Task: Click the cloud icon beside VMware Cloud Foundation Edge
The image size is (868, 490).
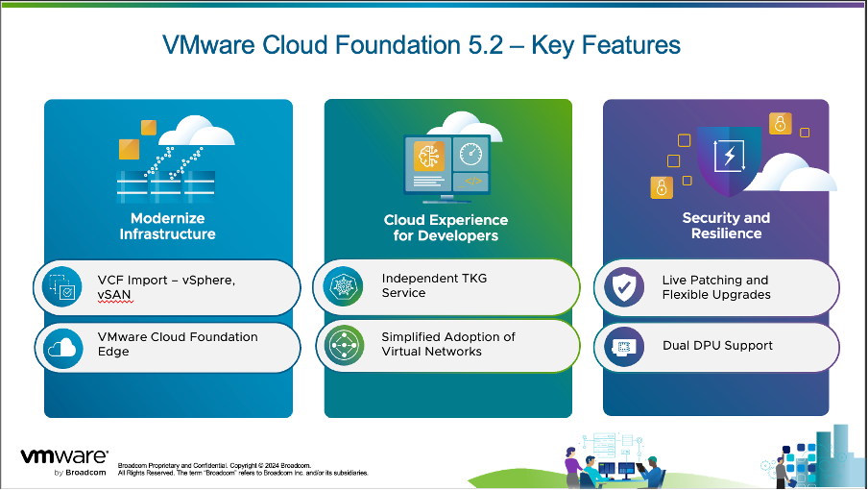Action: 62,346
